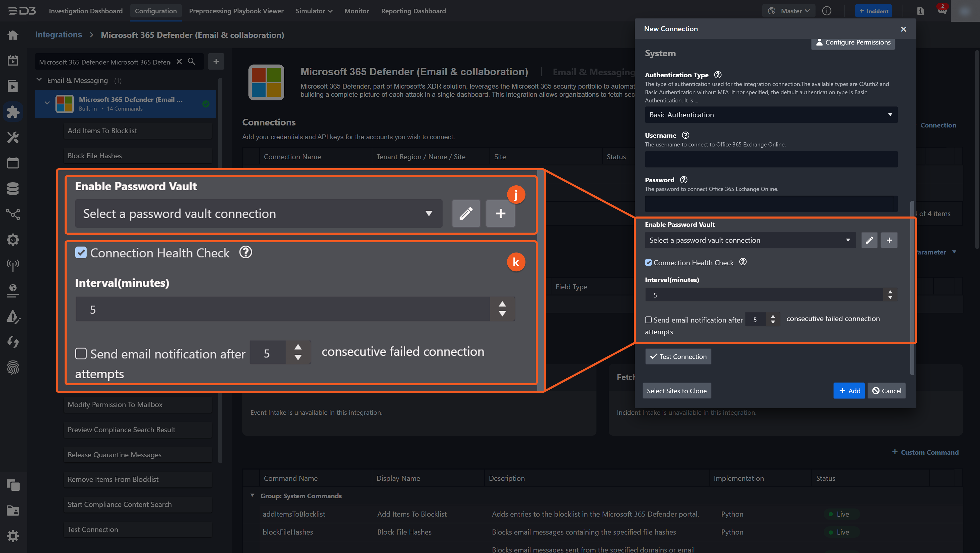Switch to the Investigation Dashboard tab
The width and height of the screenshot is (980, 553).
click(85, 11)
